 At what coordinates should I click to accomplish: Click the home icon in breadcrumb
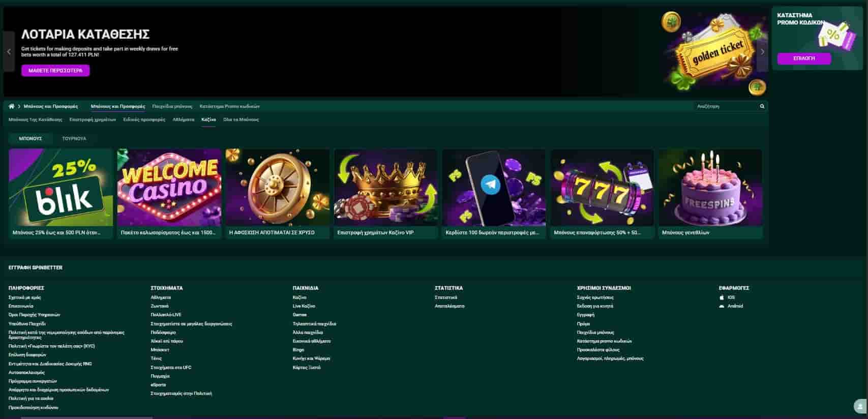pyautogui.click(x=12, y=106)
